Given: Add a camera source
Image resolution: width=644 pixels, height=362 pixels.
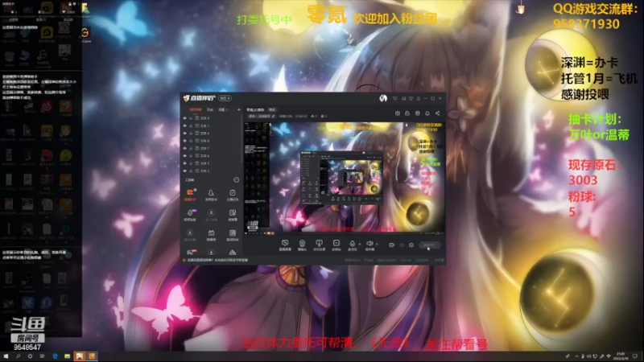Looking at the screenshot, I should (x=302, y=245).
